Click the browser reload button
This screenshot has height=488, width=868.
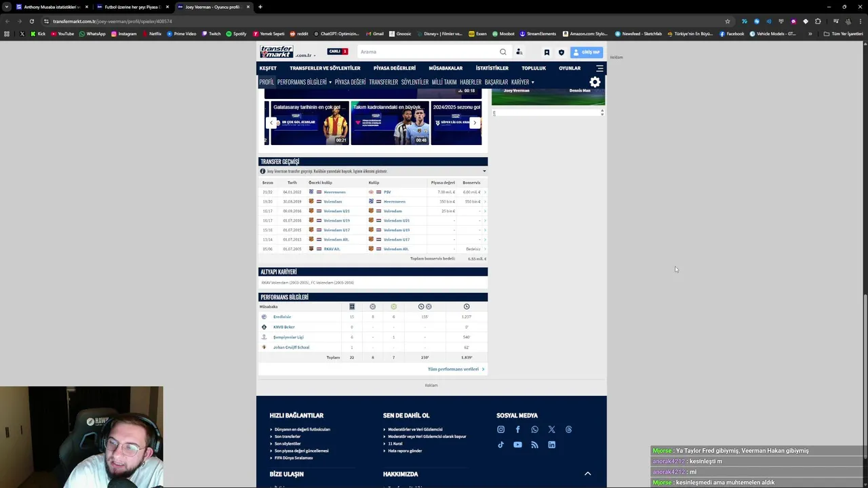tap(31, 21)
